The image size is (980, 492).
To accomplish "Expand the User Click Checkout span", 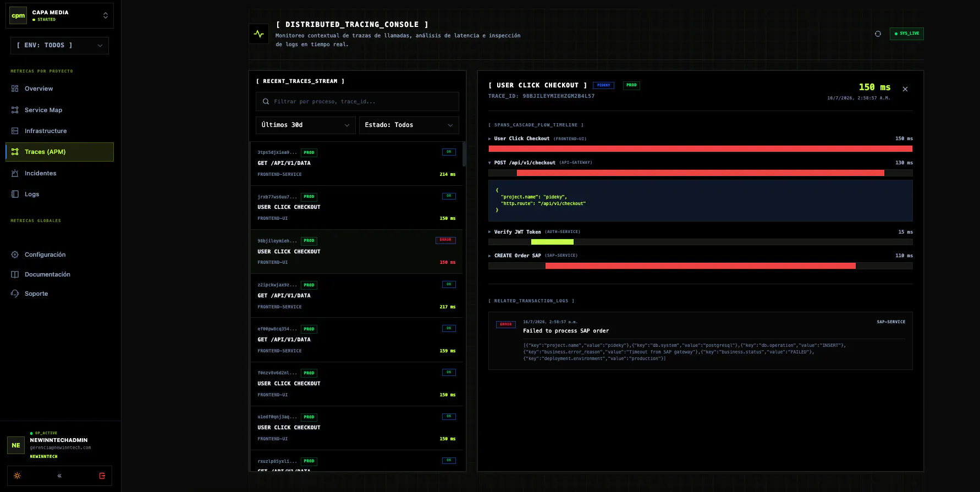I will click(x=490, y=139).
